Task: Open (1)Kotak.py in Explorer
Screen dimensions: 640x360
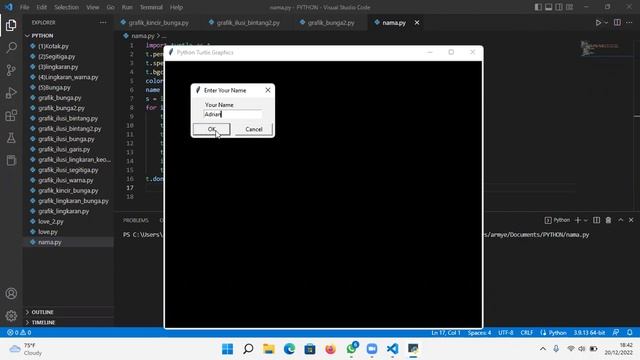Action: pyautogui.click(x=53, y=46)
